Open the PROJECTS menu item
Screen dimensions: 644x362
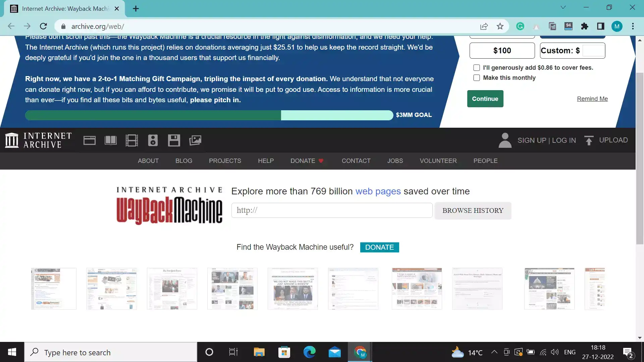(x=225, y=161)
